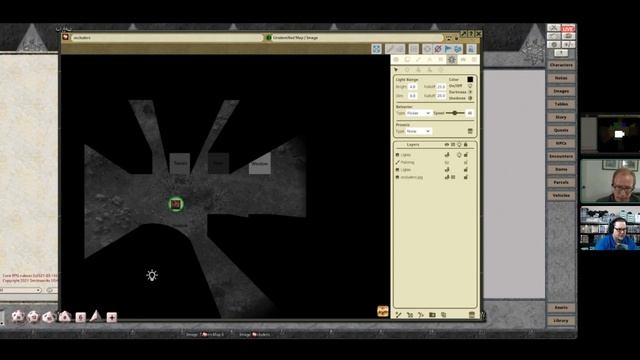Click the webcam thumbnail of the man in blue

coord(610,228)
